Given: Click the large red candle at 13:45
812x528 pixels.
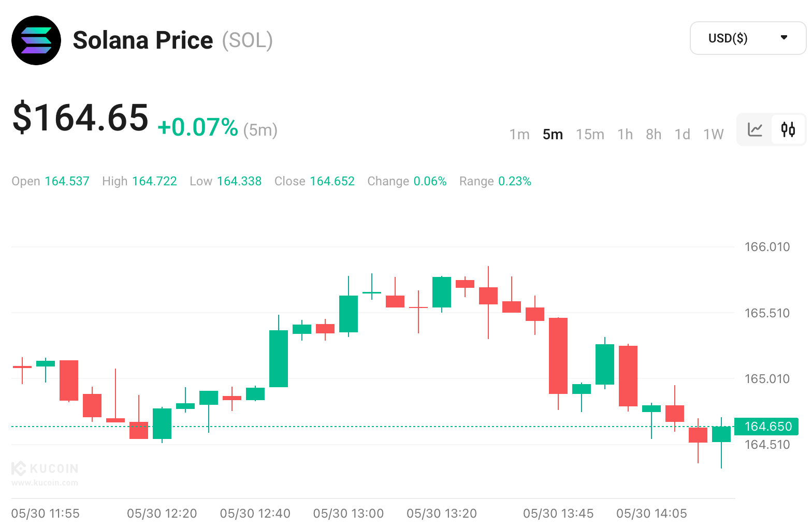Looking at the screenshot, I should [558, 356].
